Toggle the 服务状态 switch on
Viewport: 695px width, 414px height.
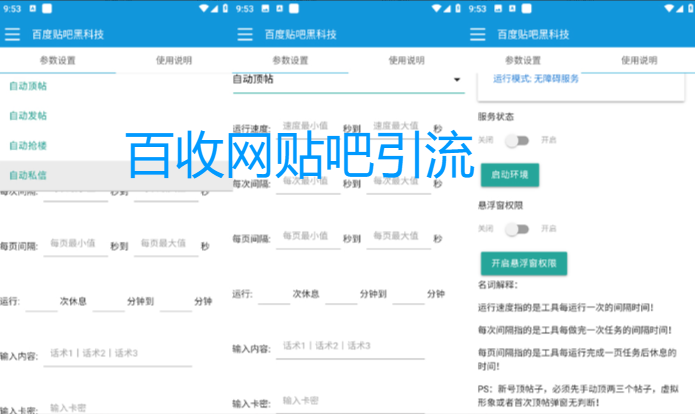coord(517,141)
